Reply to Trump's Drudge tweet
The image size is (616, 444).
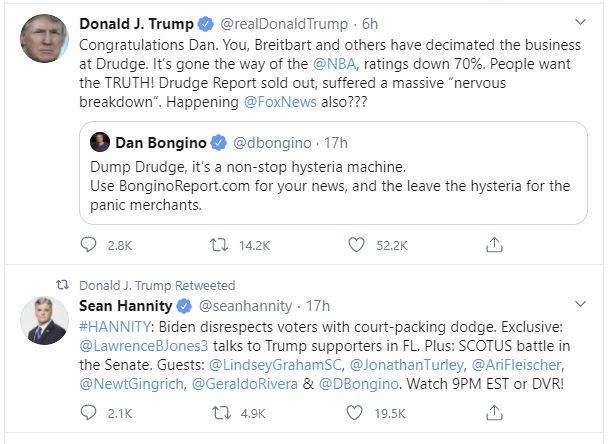coord(88,244)
